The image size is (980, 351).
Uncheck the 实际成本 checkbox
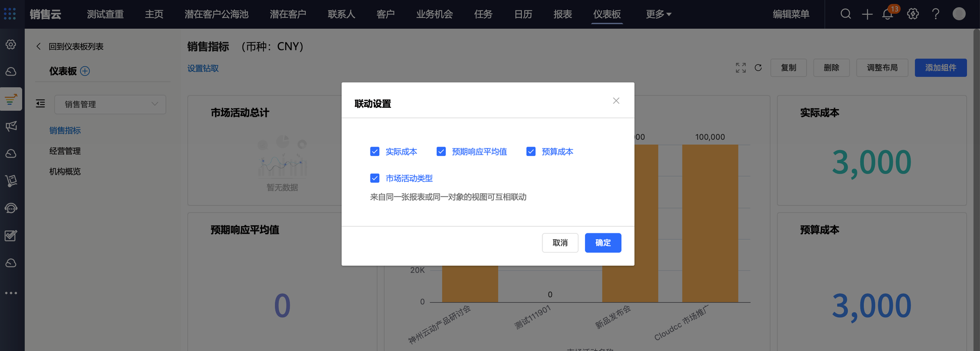coord(375,151)
